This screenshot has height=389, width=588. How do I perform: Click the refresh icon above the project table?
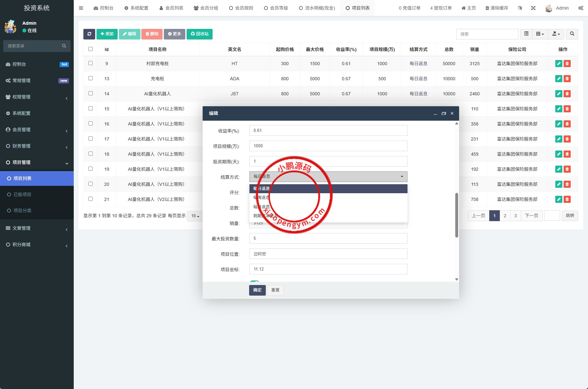[x=89, y=34]
